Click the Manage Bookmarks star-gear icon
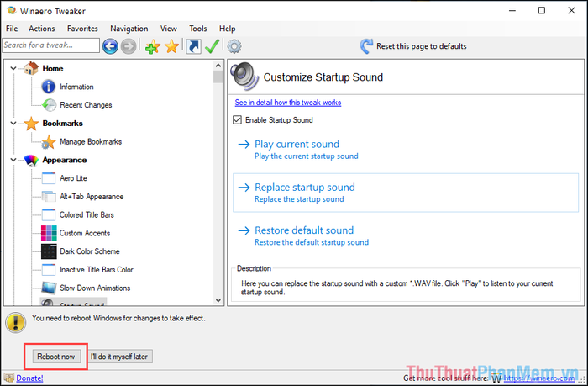The width and height of the screenshot is (588, 386). pos(49,142)
